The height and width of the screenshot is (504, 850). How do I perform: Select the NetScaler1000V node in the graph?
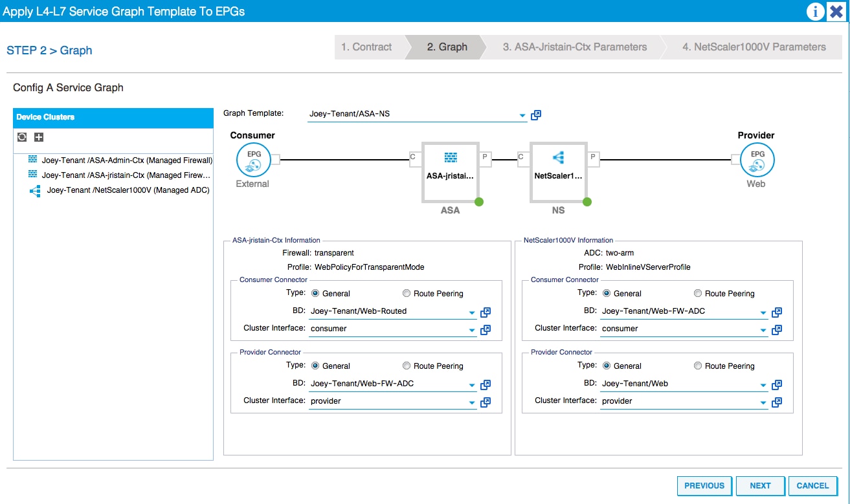558,170
